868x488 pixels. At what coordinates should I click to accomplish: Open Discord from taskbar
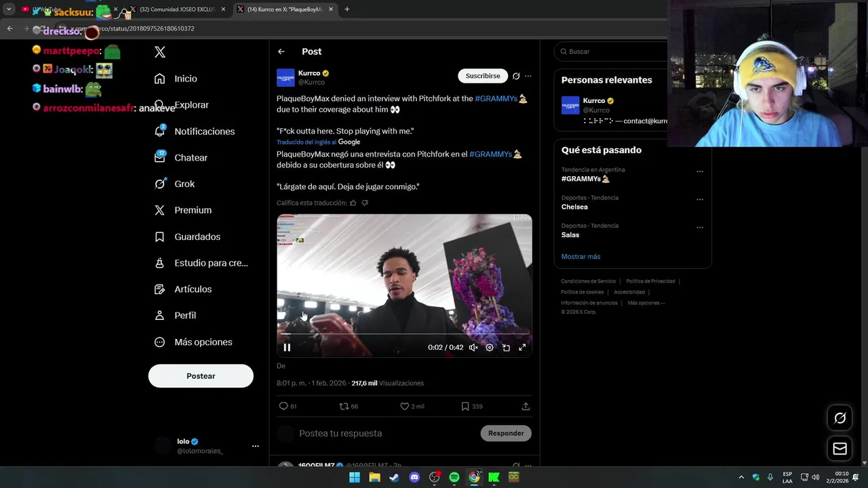point(414,477)
